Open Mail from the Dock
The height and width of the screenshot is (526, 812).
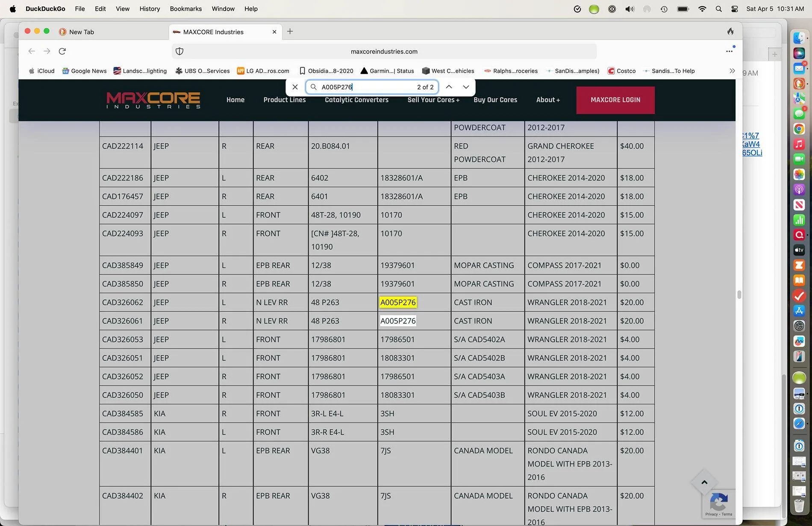click(x=799, y=68)
